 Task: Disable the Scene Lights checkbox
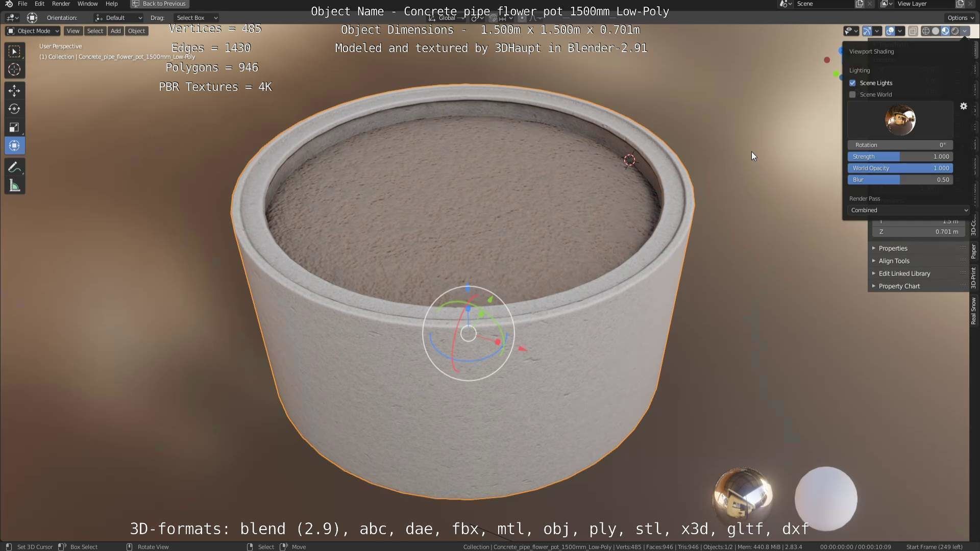point(852,83)
